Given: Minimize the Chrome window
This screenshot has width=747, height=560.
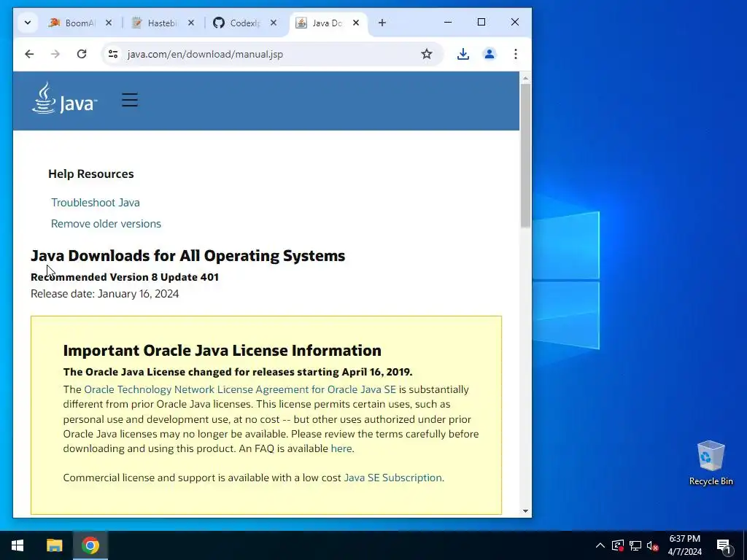Looking at the screenshot, I should [x=448, y=23].
